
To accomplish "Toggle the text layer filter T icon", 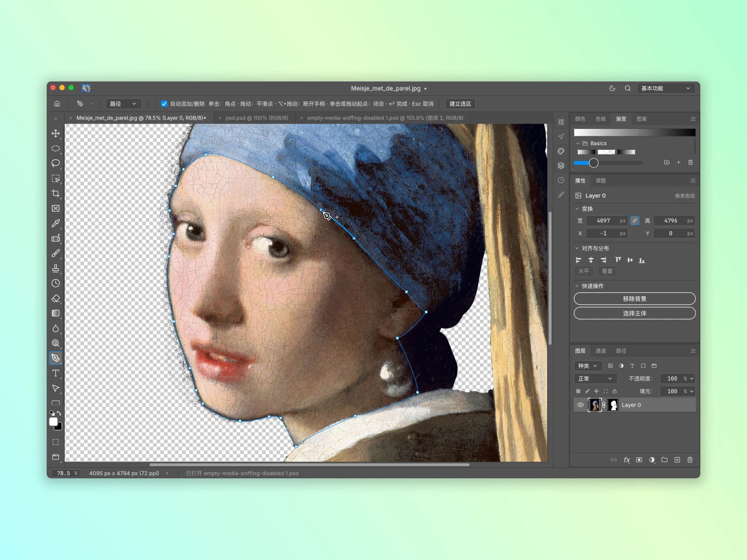I will 632,366.
